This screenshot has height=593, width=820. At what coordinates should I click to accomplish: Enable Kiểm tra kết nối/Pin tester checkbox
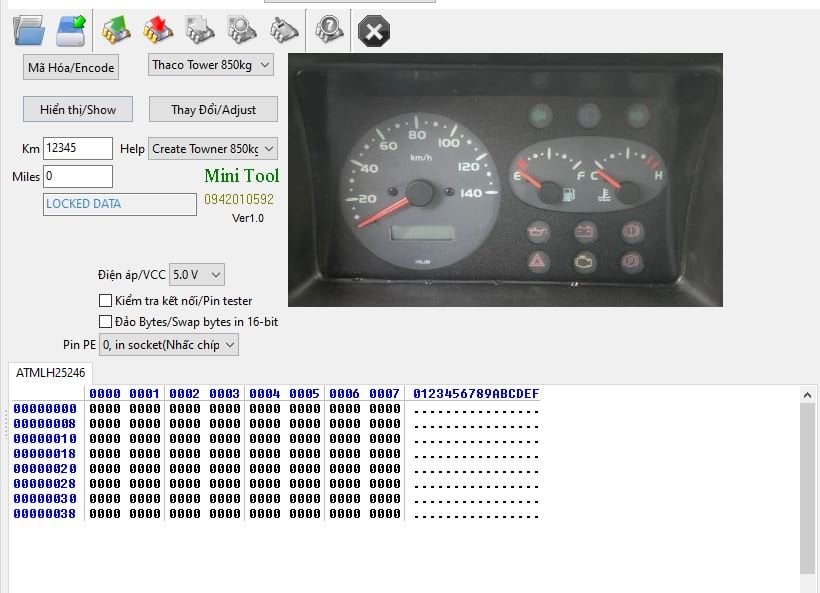[x=105, y=301]
